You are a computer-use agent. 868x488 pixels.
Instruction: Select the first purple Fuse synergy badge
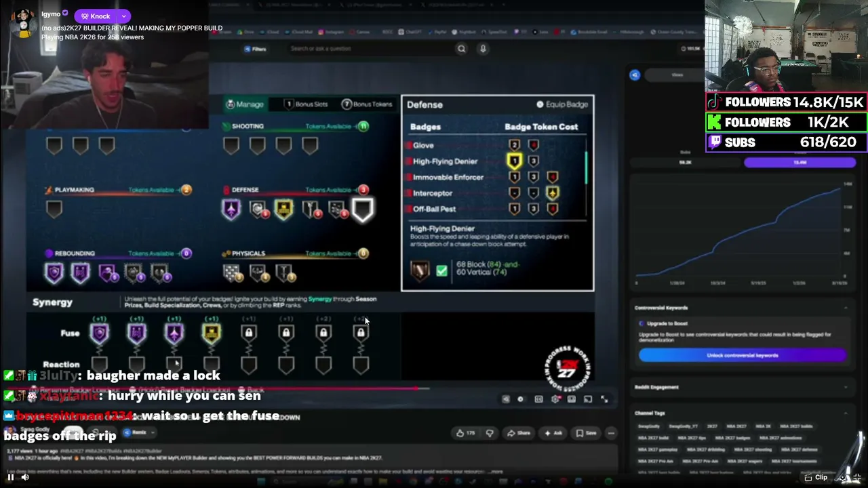100,333
